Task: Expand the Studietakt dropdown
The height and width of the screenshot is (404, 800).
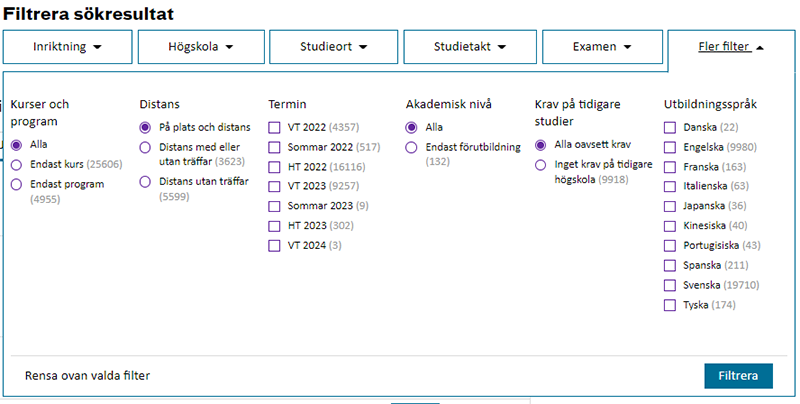Action: click(x=470, y=47)
